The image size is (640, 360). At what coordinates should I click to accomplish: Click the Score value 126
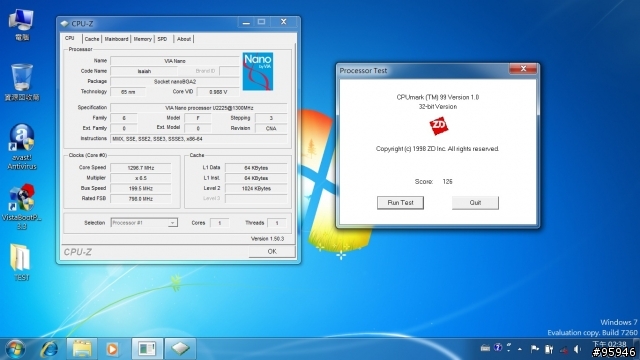pyautogui.click(x=447, y=182)
